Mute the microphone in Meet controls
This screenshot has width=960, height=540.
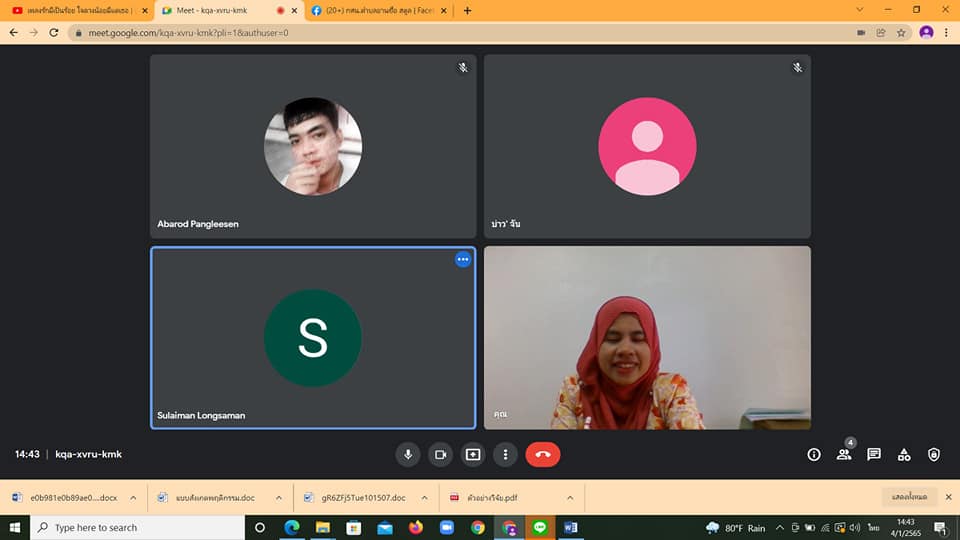coord(407,454)
